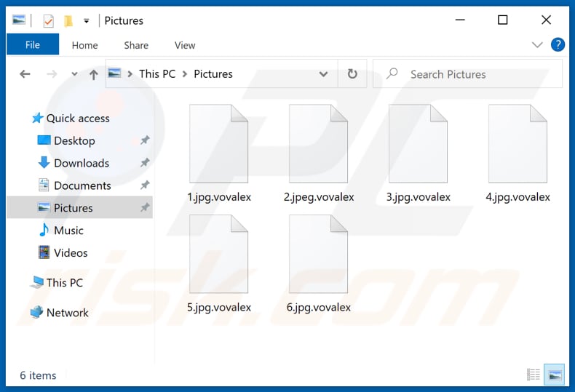575x392 pixels.
Task: Switch to Large icons view layout
Action: point(555,375)
